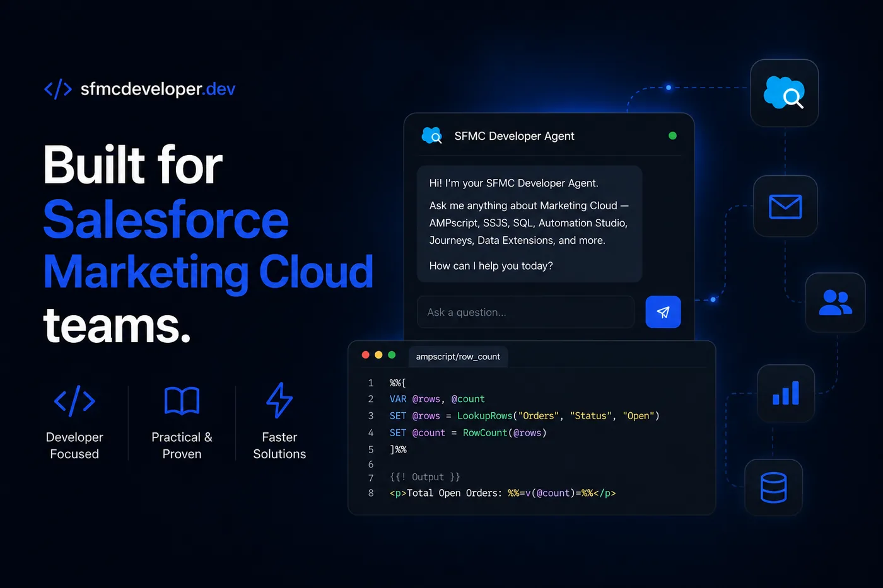Click the "{{! Output }}" comment line
This screenshot has height=588, width=883.
[424, 477]
